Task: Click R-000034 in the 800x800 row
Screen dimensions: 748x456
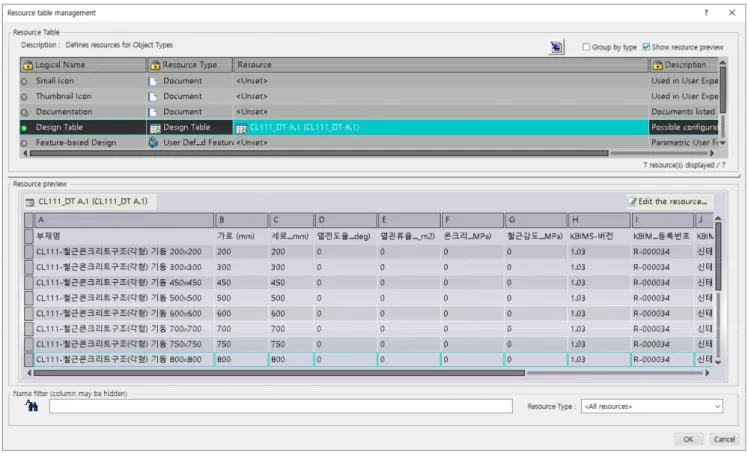Action: (x=662, y=359)
